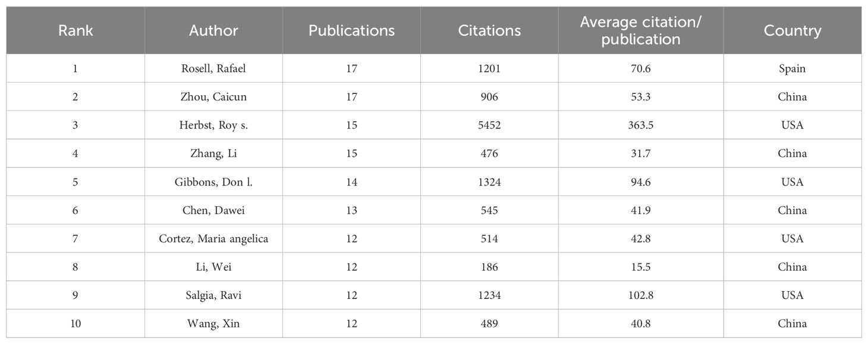
Task: Select the 363.5 average citation cell
Action: click(x=640, y=125)
